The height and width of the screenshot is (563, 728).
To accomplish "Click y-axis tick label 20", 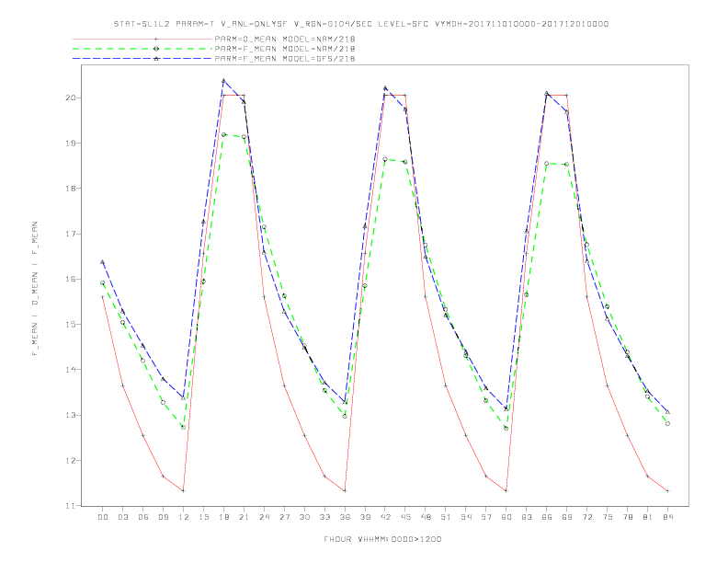I will [x=71, y=98].
